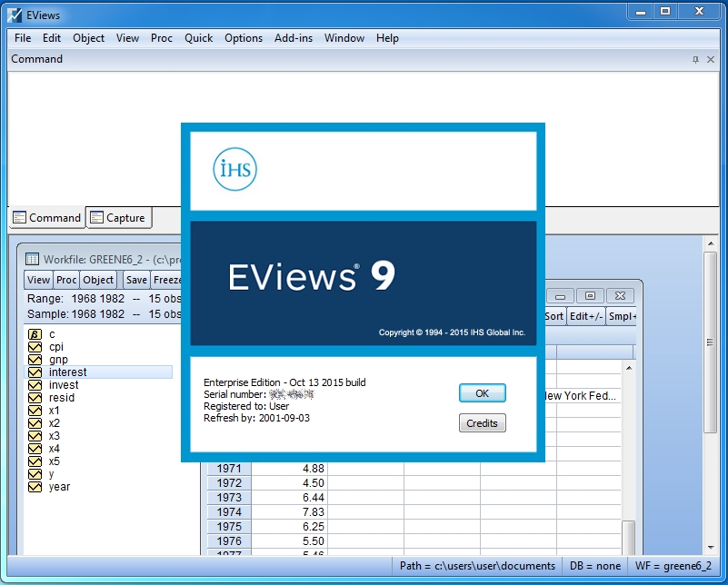
Task: Pin the Command window with the pushpin icon
Action: 695,59
